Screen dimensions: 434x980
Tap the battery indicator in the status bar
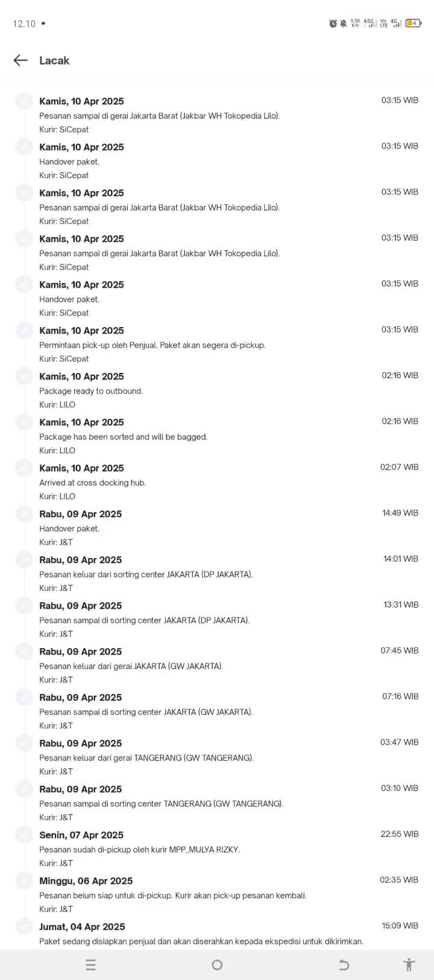click(x=413, y=24)
